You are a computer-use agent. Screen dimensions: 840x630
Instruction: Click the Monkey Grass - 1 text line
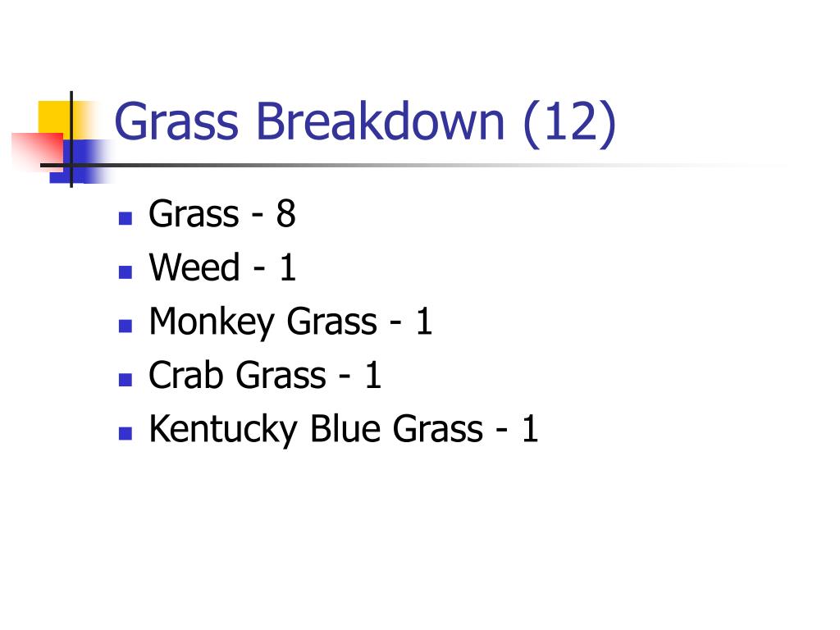click(x=290, y=322)
